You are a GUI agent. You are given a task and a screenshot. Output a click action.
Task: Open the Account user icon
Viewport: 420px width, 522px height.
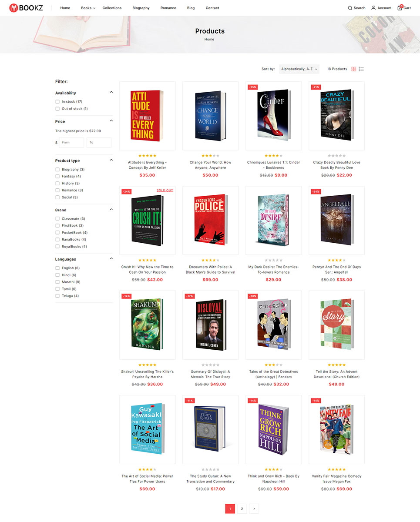click(373, 8)
